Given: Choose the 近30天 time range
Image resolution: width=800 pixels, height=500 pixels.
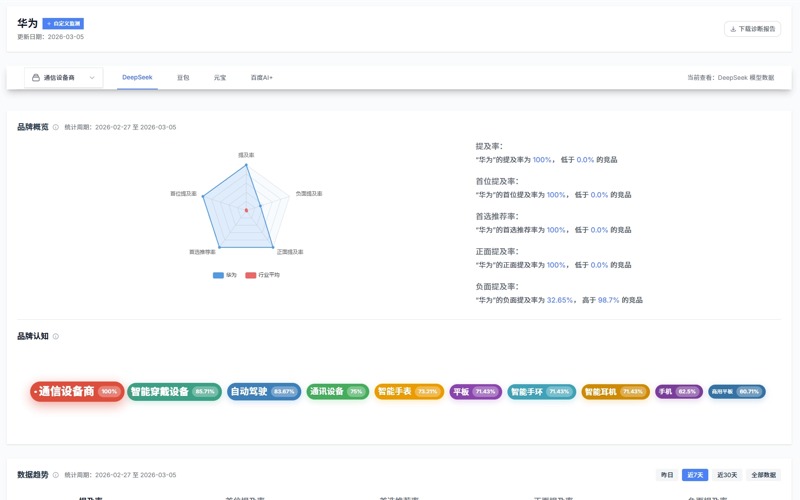Looking at the screenshot, I should click(x=727, y=475).
